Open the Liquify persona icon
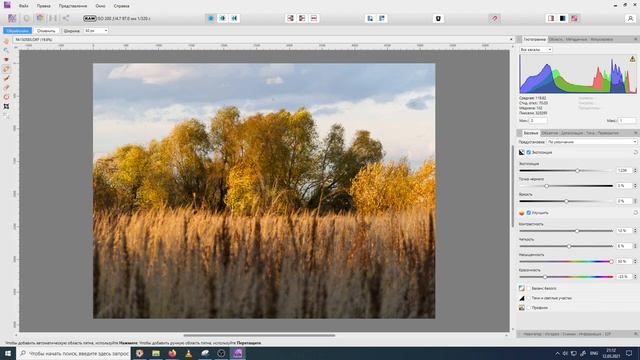This screenshot has height=360, width=640. (27, 18)
